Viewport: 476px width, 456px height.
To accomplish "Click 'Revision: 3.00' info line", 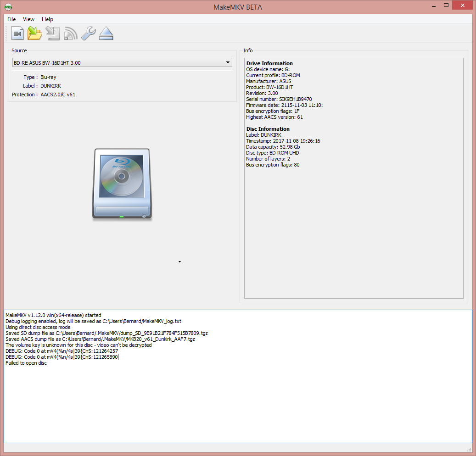I will [262, 93].
